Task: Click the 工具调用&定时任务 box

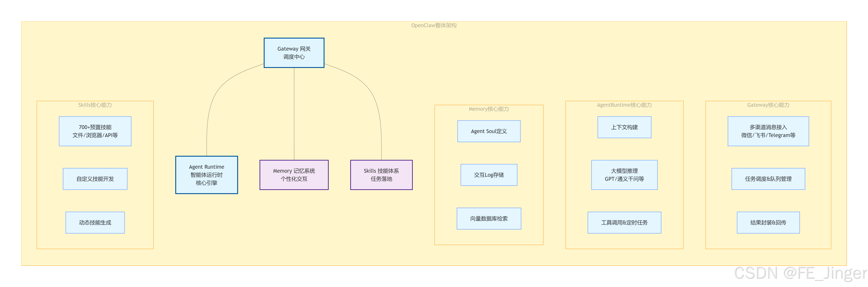Action: click(x=624, y=223)
